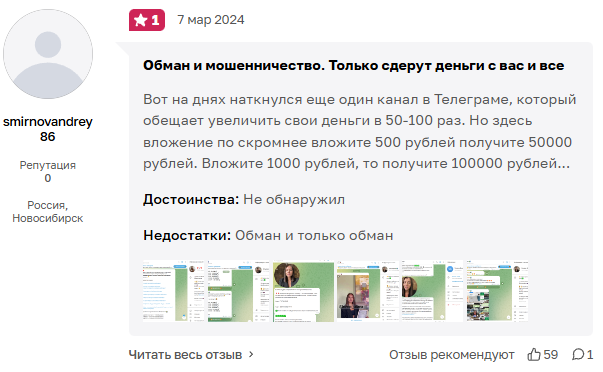Viewport: 603px width, 372px height.
Task: Open third thumbnail with woman's round portrait
Action: point(303,291)
